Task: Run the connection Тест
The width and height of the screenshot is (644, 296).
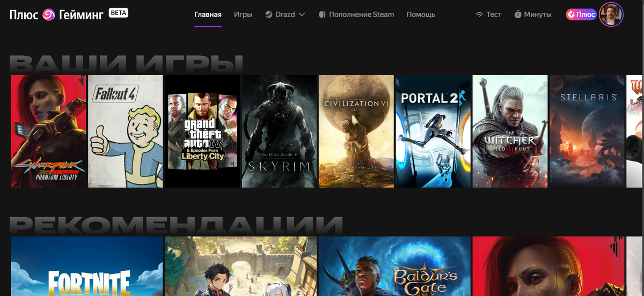Action: point(494,14)
